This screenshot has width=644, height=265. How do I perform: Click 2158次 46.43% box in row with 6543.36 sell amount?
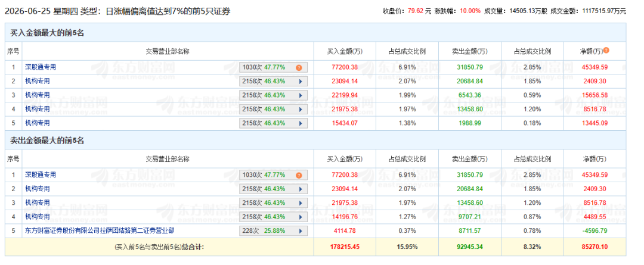pyautogui.click(x=274, y=95)
